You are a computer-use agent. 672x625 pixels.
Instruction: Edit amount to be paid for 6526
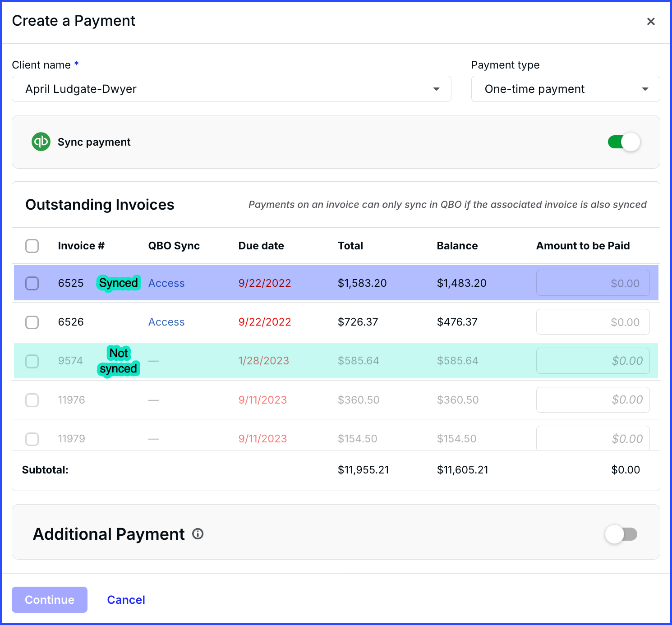(x=593, y=322)
